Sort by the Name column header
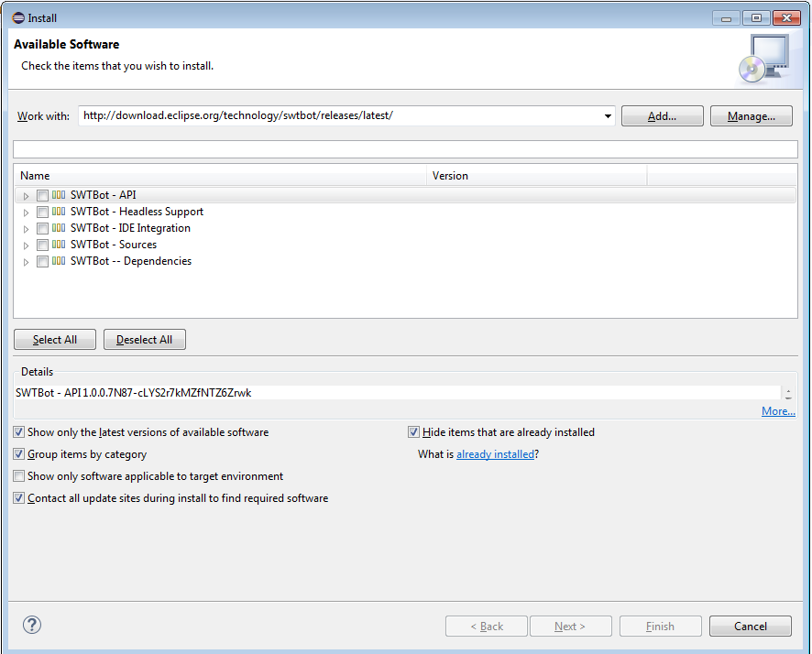The width and height of the screenshot is (812, 654). (x=220, y=176)
